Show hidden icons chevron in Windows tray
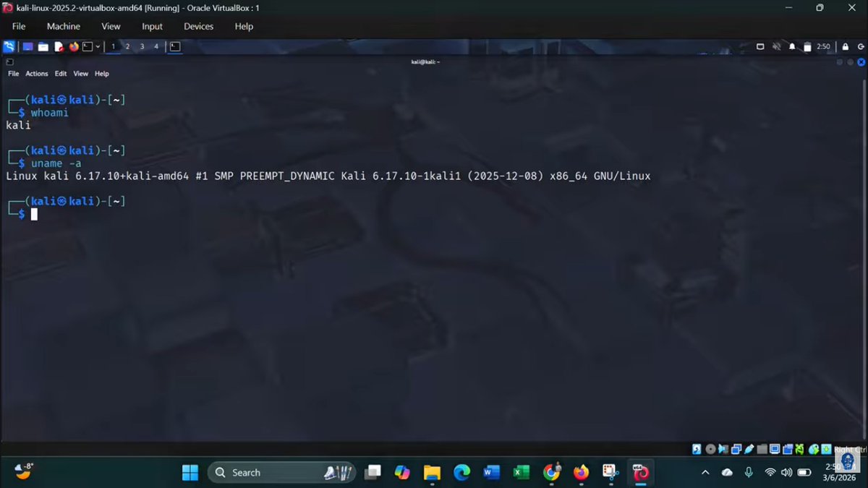Viewport: 868px width, 488px height. tap(705, 472)
